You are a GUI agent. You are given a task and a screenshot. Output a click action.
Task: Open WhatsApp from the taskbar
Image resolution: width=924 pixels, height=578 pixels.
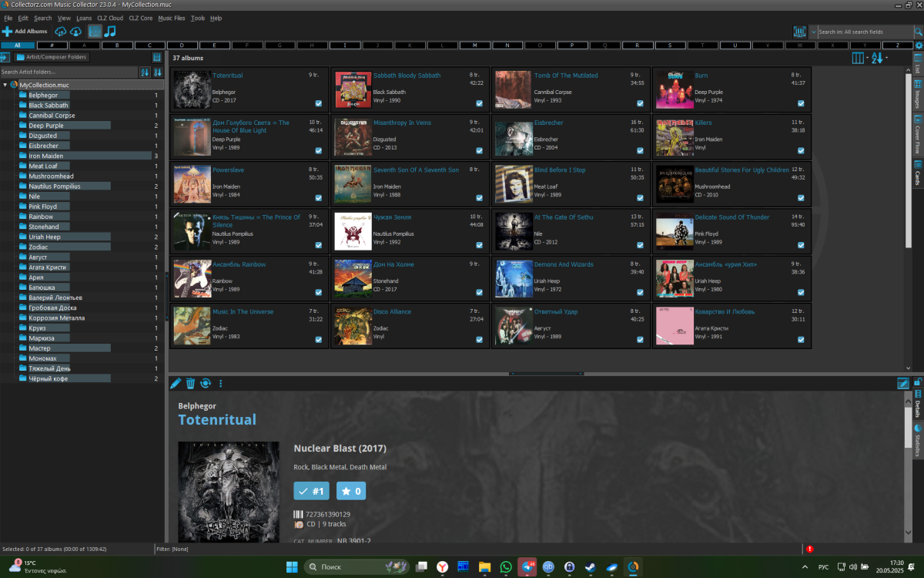(506, 567)
